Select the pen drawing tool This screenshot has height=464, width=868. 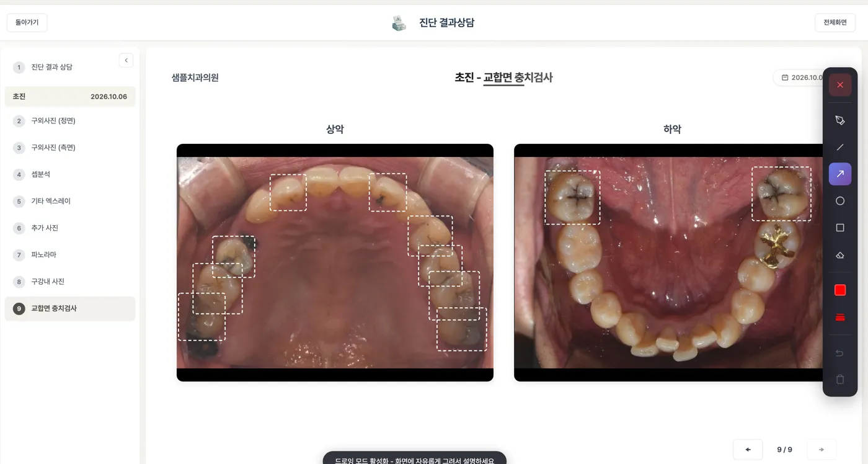click(x=840, y=120)
